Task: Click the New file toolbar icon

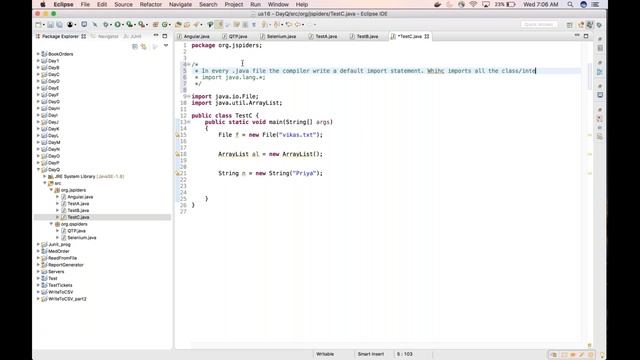Action: tap(38, 25)
